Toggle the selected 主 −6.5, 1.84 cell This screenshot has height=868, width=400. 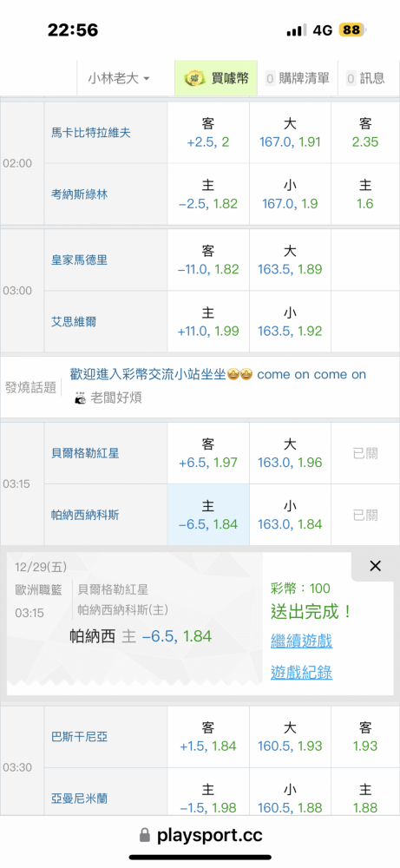(x=208, y=515)
